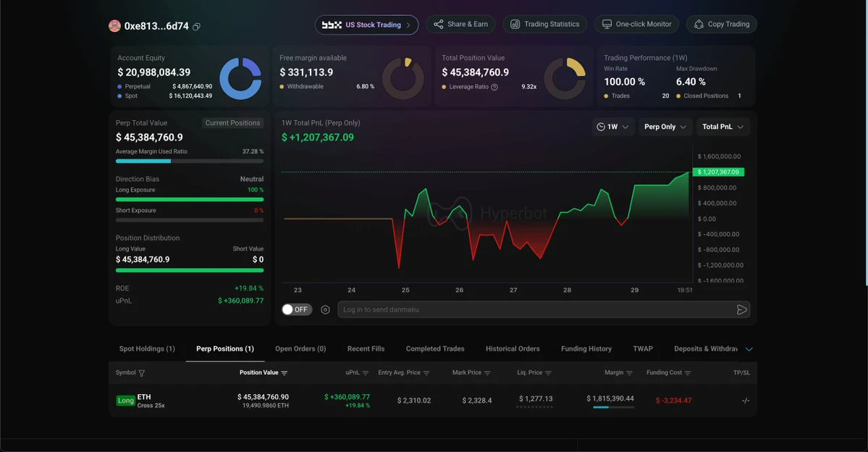
Task: Filter the Symbol column
Action: click(142, 373)
